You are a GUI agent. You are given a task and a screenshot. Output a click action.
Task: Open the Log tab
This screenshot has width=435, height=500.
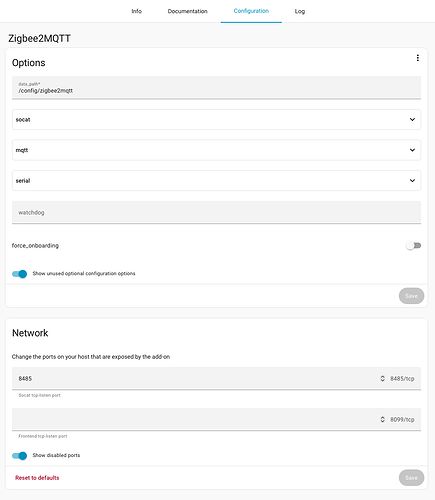coord(300,11)
